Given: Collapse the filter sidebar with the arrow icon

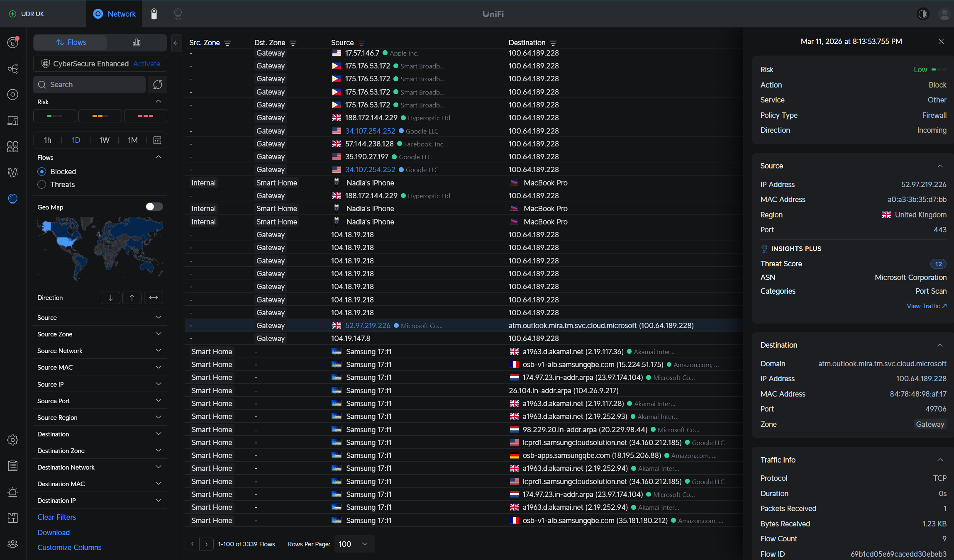Looking at the screenshot, I should point(176,43).
